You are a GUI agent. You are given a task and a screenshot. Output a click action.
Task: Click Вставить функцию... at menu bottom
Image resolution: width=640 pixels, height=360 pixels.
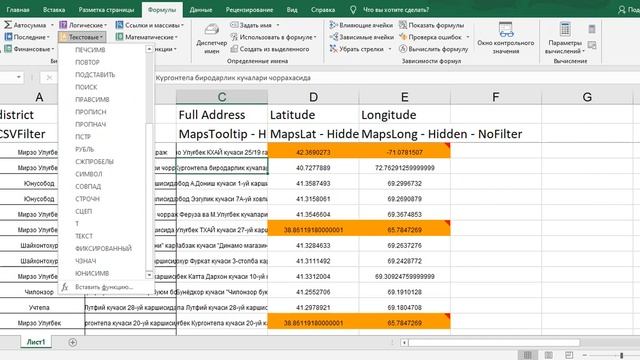click(x=104, y=287)
